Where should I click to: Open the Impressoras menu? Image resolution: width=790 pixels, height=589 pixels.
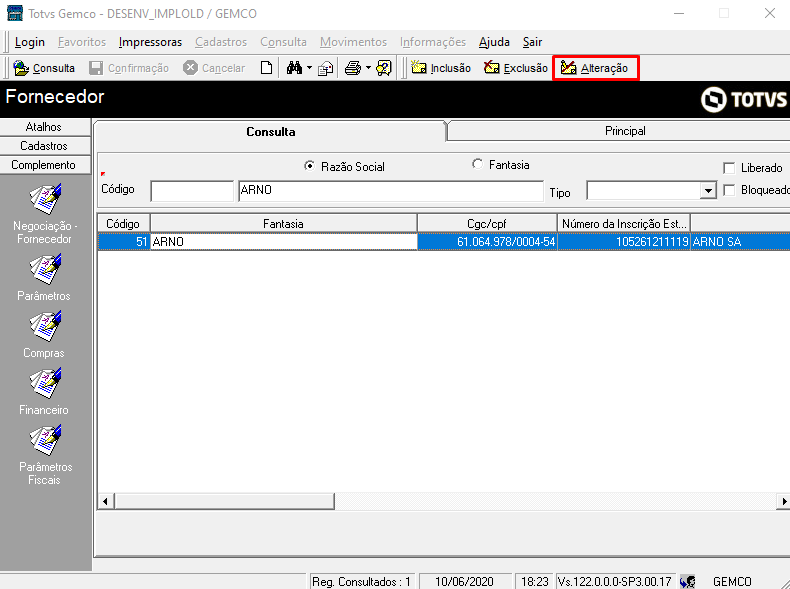tap(150, 42)
